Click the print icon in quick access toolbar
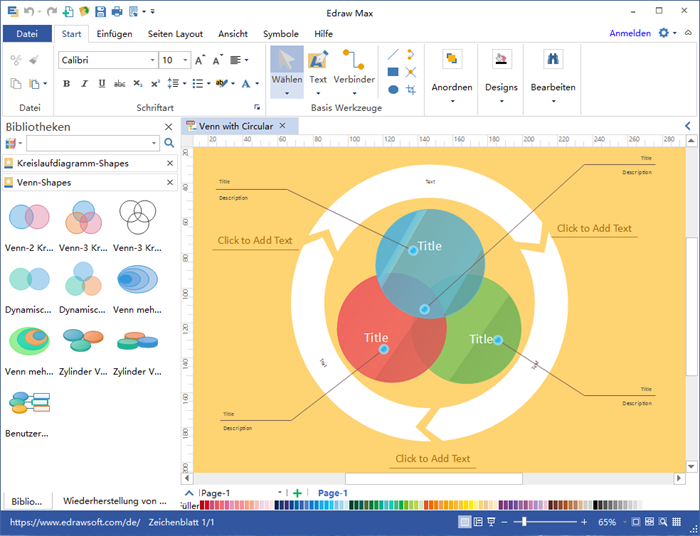The height and width of the screenshot is (536, 700). (117, 11)
